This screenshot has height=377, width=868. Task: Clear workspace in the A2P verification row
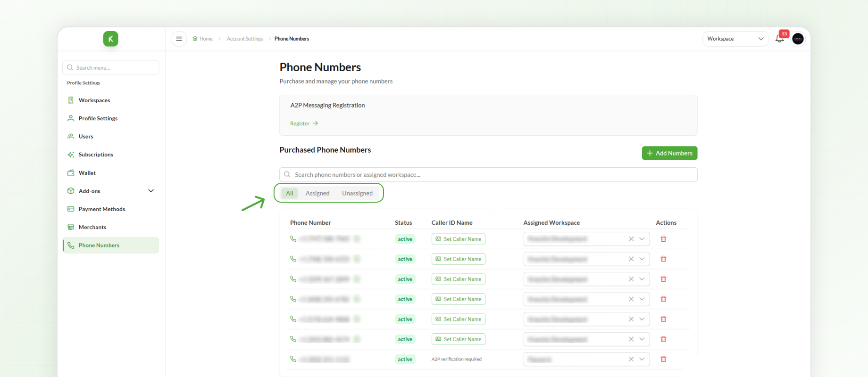point(631,359)
